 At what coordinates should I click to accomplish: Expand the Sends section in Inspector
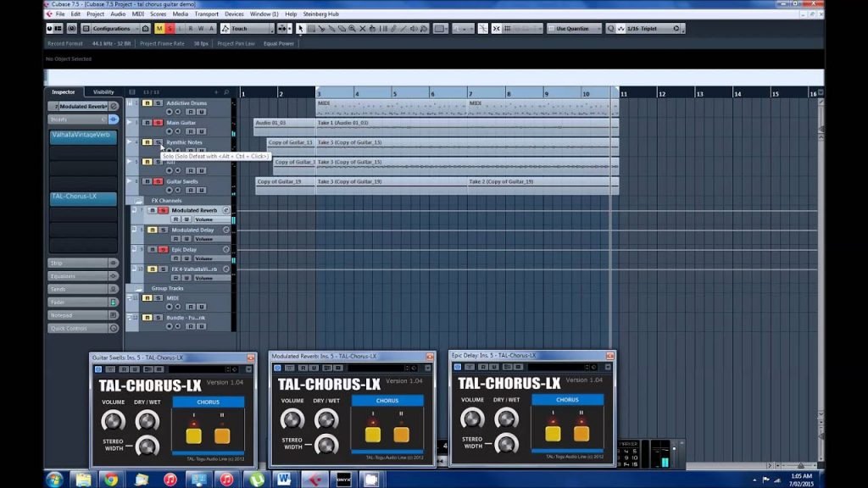tap(83, 289)
